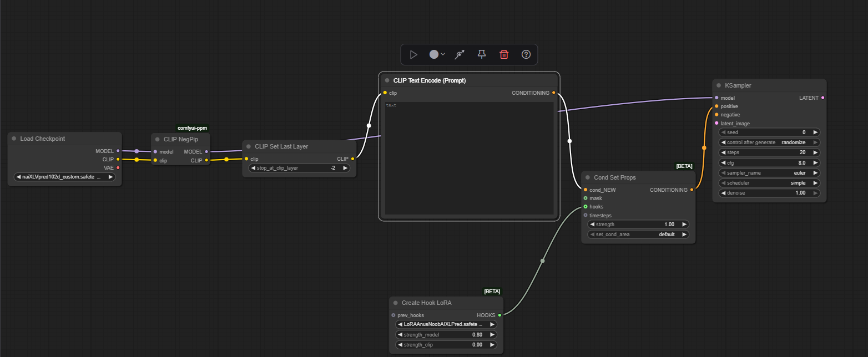Image resolution: width=868 pixels, height=357 pixels.
Task: Increase the seed value with its right arrow
Action: point(815,132)
